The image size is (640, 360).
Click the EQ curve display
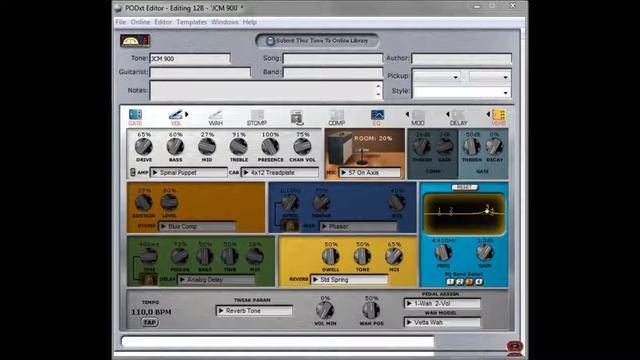464,213
